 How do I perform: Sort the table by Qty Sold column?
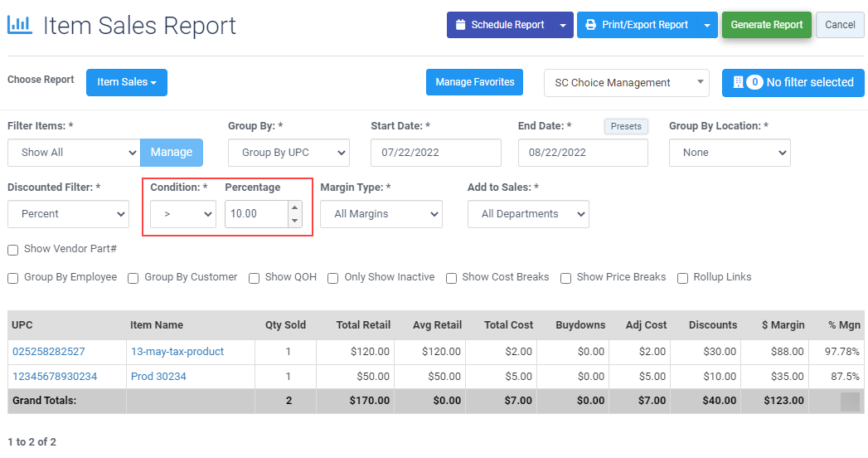click(x=284, y=325)
